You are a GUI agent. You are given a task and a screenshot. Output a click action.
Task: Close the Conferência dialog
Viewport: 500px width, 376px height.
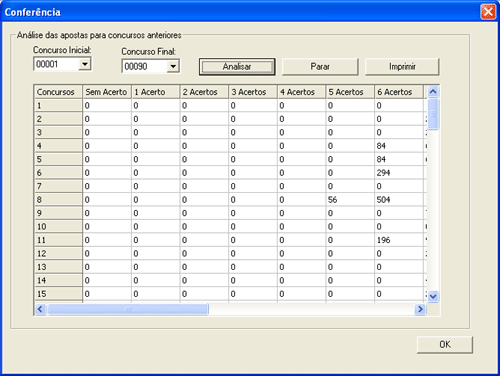click(488, 12)
